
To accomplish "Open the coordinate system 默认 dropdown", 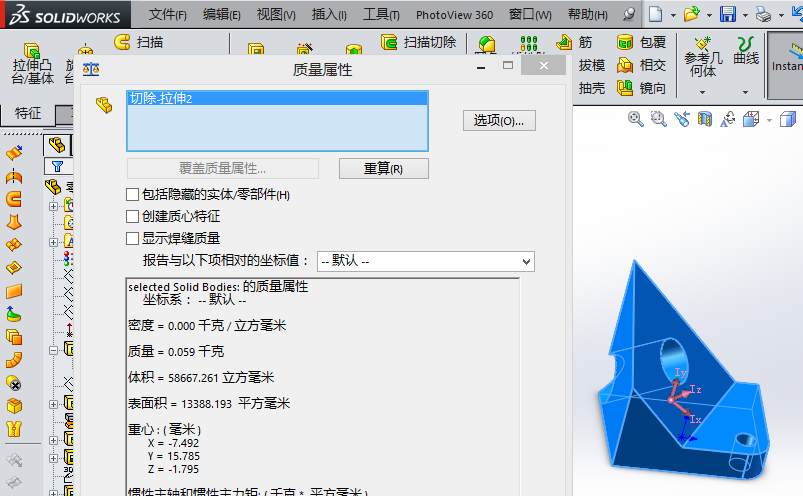I will tap(426, 261).
